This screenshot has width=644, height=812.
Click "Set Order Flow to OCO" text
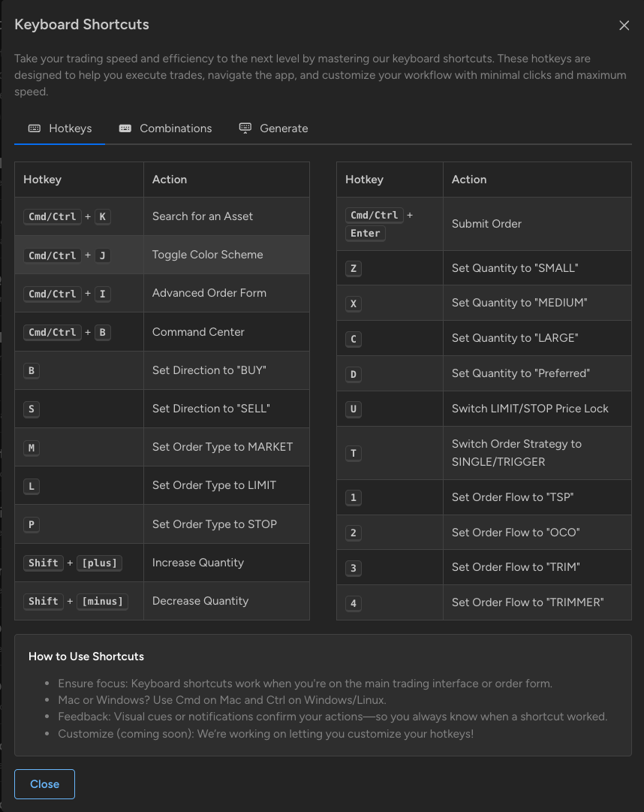point(516,533)
